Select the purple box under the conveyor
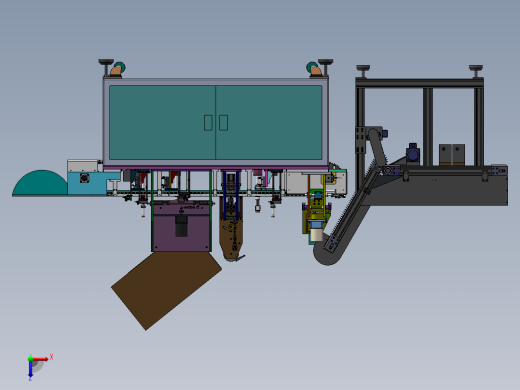This screenshot has width=520, height=390. click(x=182, y=228)
